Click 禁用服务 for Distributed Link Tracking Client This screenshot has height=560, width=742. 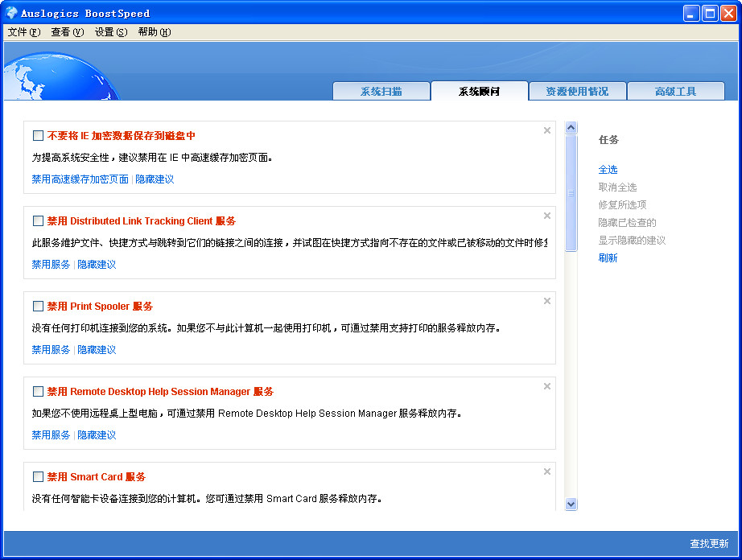click(x=51, y=265)
